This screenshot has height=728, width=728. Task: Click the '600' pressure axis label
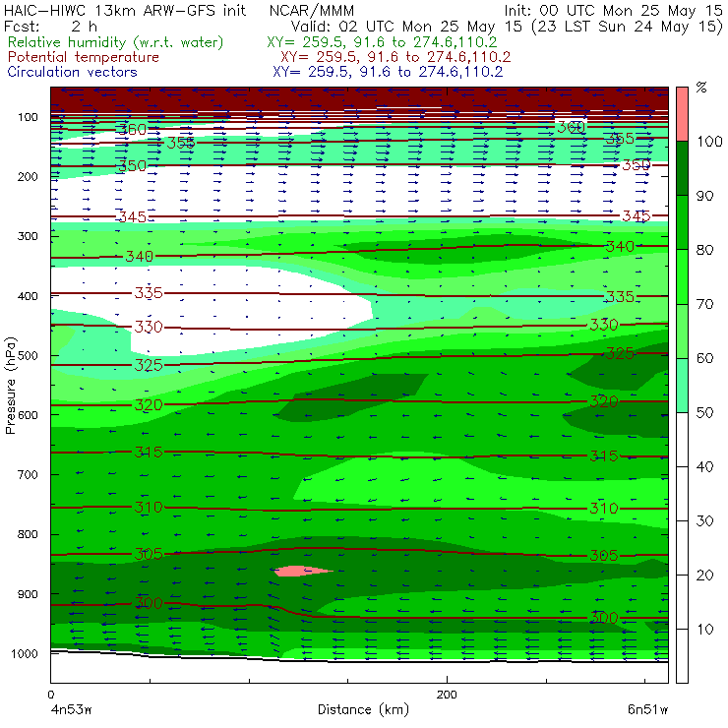[28, 415]
